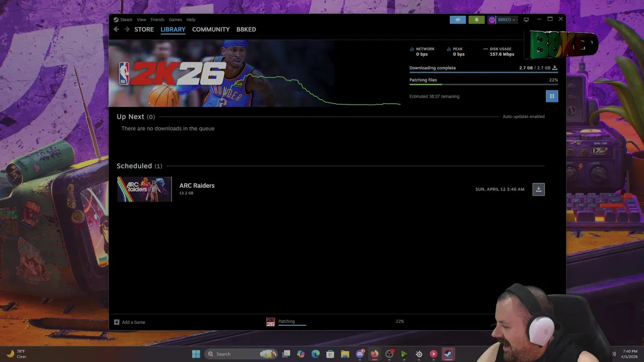Open OBS Studio from the taskbar
The width and height of the screenshot is (644, 362).
coord(389,354)
